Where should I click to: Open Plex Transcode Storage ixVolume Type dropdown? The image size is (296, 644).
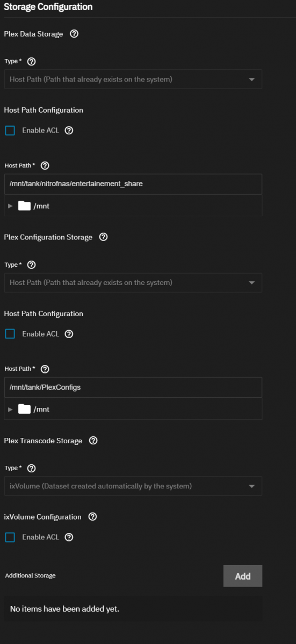133,486
